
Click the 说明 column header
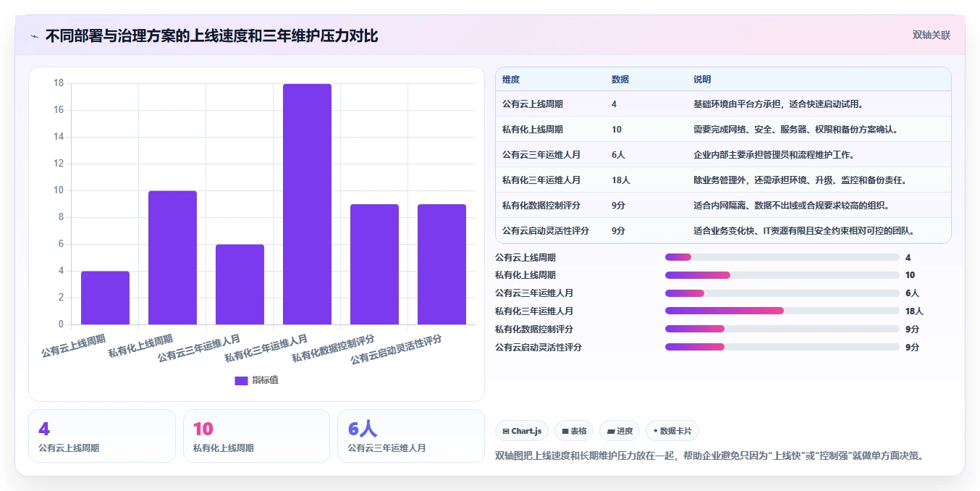pyautogui.click(x=702, y=80)
